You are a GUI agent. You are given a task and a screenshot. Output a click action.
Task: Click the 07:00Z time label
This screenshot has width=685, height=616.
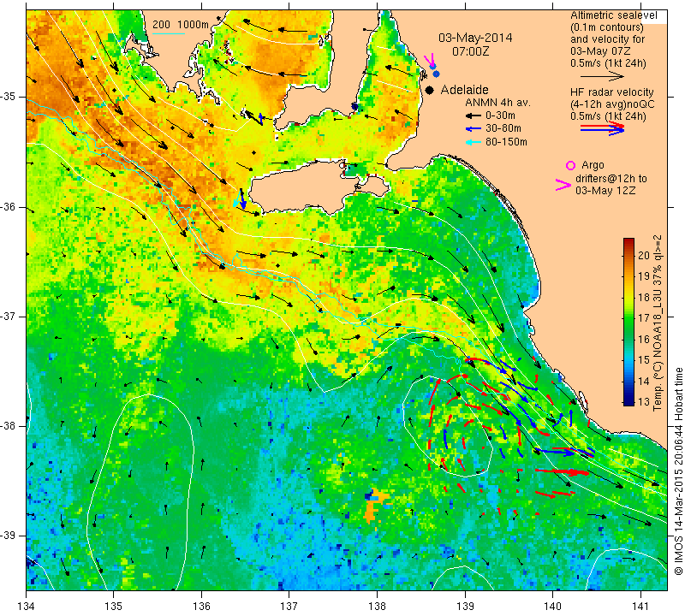click(470, 51)
